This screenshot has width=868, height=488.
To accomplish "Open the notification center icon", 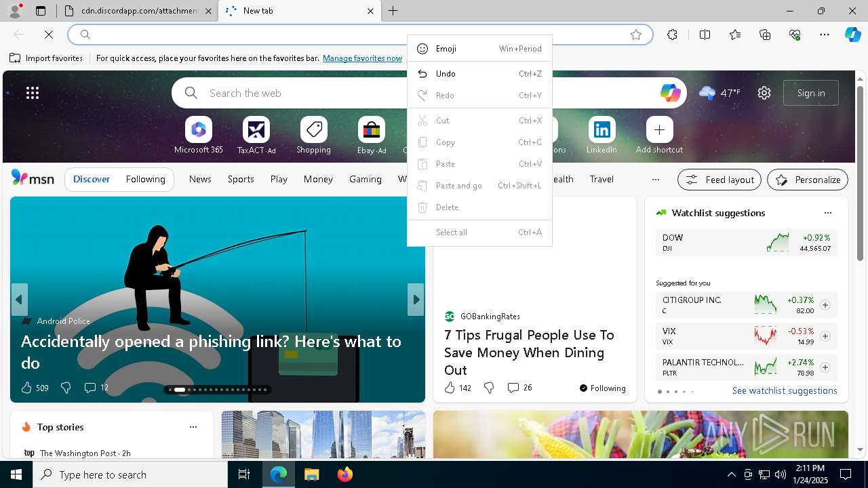I will pos(846,474).
